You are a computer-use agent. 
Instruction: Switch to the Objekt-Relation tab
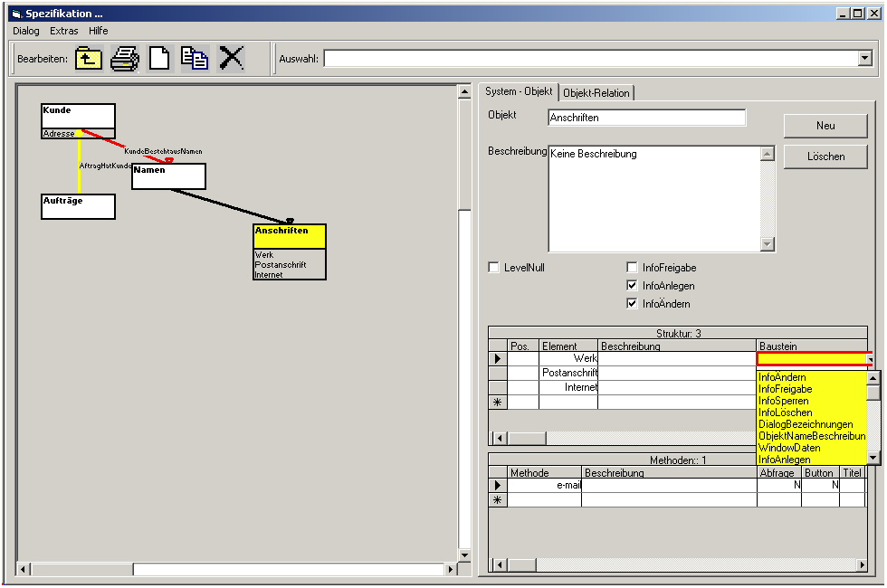(x=597, y=93)
